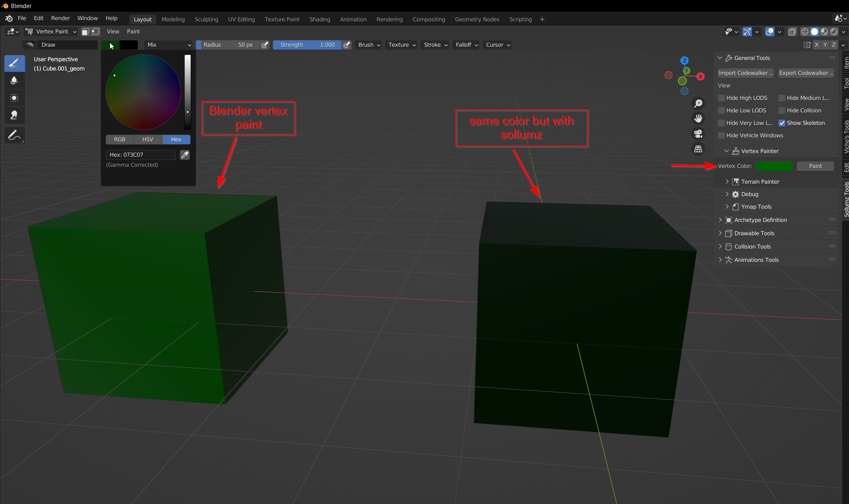
Task: Select the Annotate tool
Action: (15, 135)
